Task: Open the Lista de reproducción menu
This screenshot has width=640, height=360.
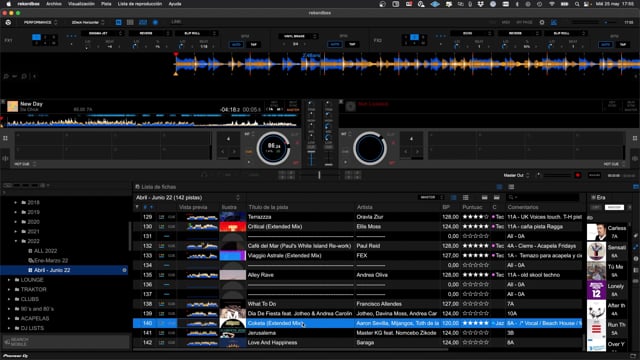Action: (x=140, y=4)
